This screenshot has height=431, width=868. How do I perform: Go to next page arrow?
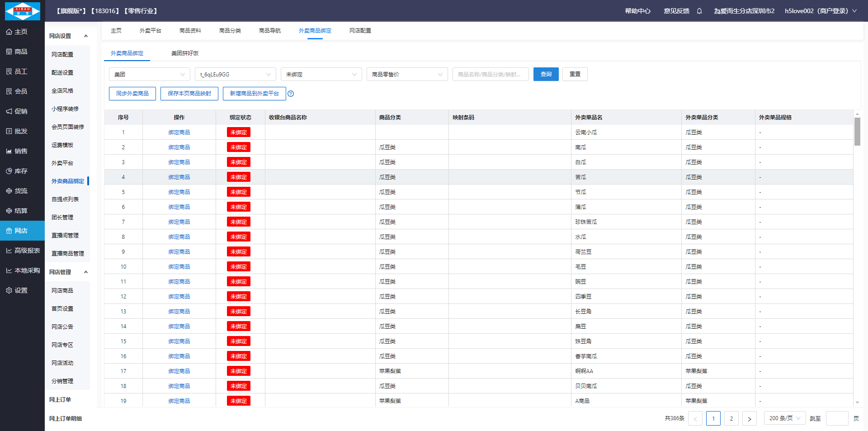click(750, 418)
